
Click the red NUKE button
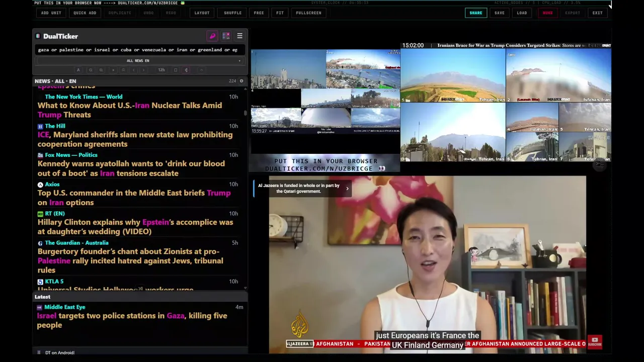tap(547, 13)
